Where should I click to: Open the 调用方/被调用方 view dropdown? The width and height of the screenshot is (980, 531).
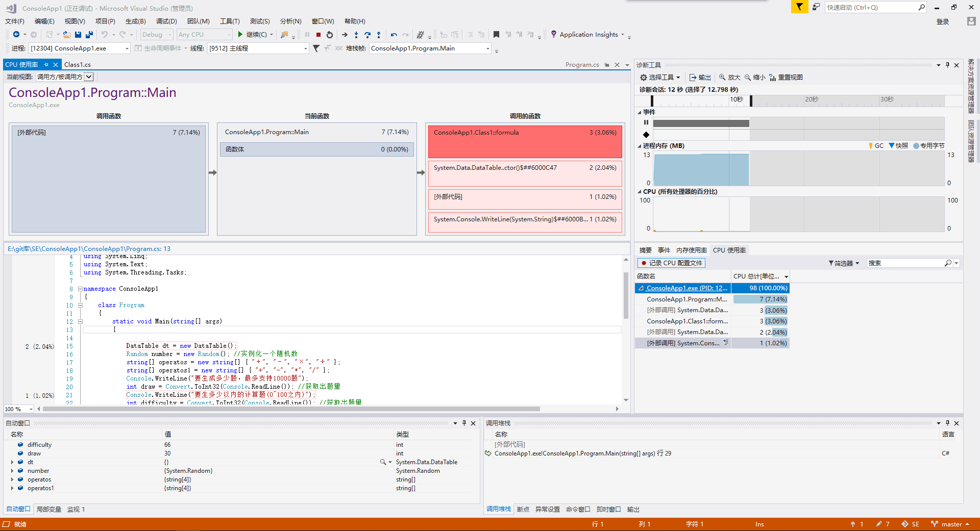click(x=89, y=77)
